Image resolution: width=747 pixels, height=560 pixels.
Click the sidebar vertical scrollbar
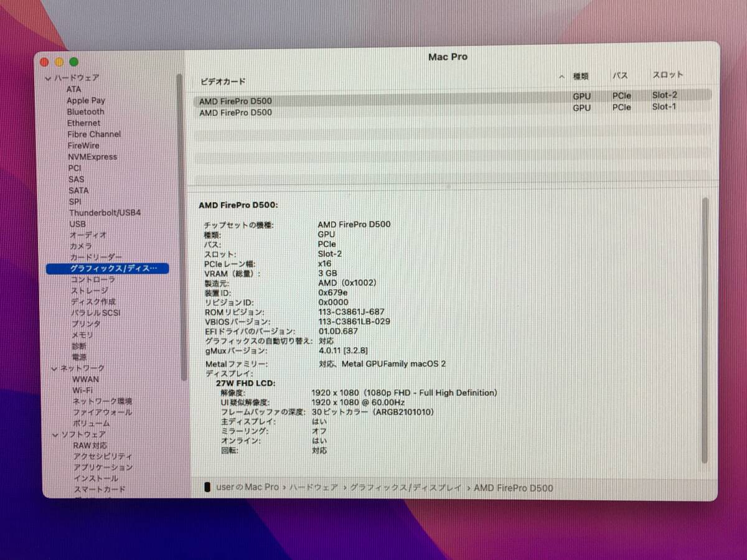pyautogui.click(x=182, y=227)
